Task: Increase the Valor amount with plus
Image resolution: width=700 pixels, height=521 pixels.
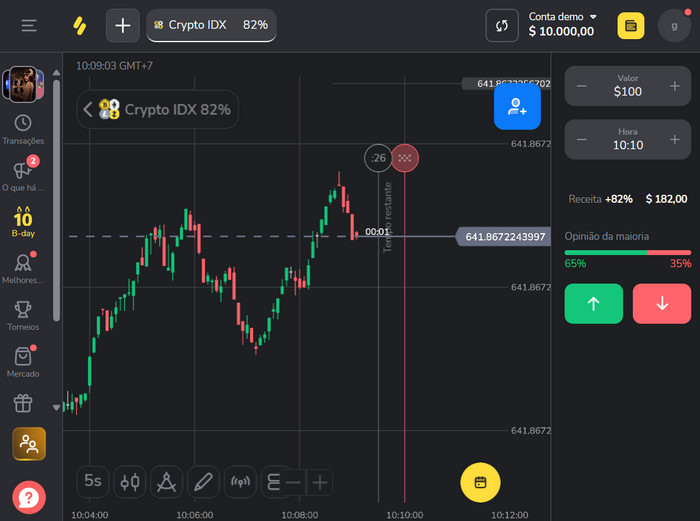Action: click(x=674, y=86)
